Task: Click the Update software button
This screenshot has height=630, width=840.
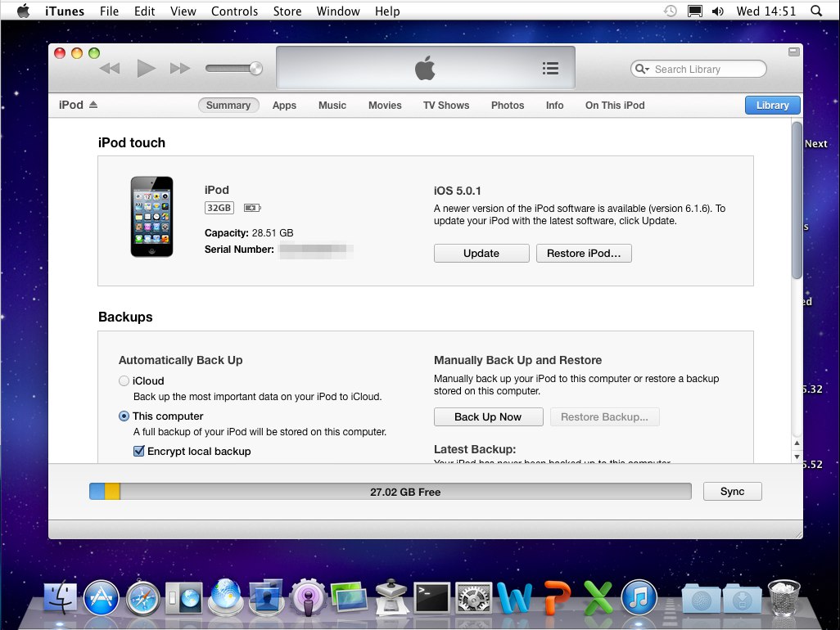Action: (481, 253)
